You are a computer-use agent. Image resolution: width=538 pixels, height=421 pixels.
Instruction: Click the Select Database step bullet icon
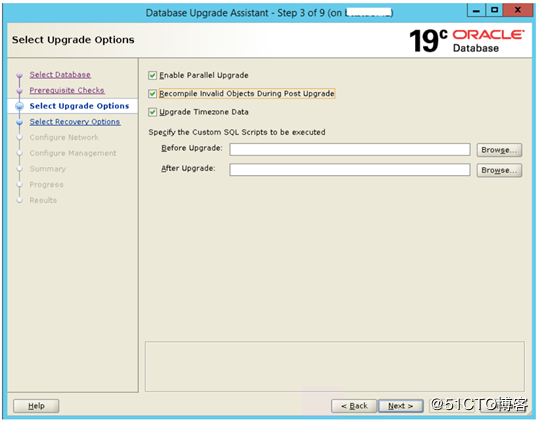[20, 75]
